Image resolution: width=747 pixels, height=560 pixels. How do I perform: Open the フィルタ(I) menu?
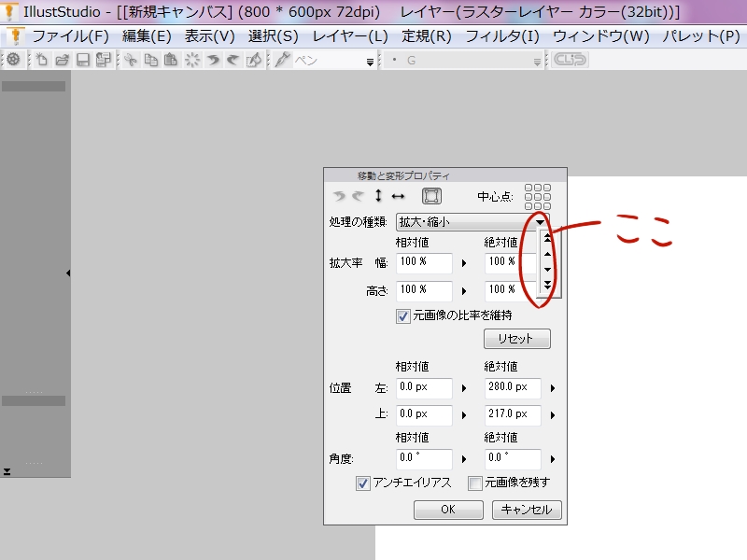[502, 36]
